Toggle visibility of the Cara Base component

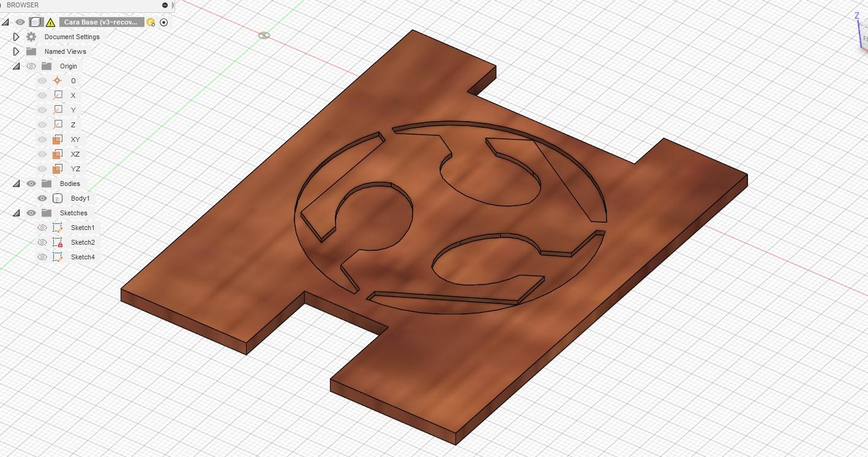point(20,22)
